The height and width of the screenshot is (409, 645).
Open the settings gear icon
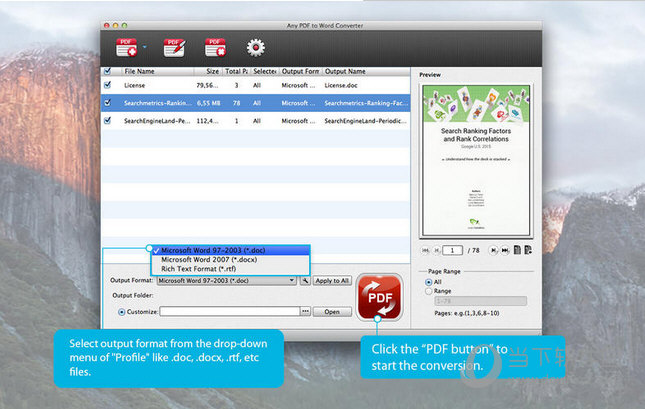256,47
